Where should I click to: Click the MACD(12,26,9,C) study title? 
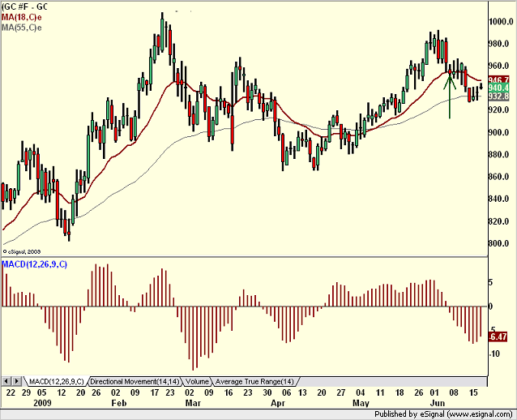[x=35, y=264]
